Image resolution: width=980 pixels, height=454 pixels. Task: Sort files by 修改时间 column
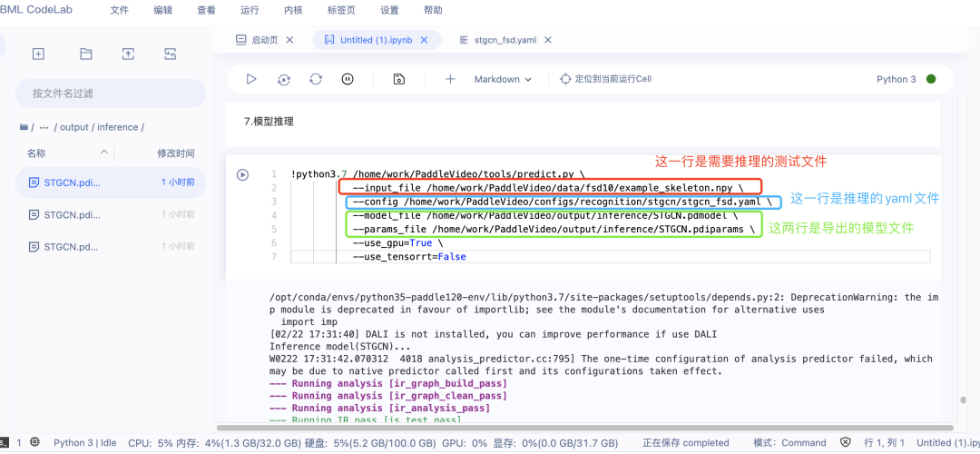pos(176,153)
